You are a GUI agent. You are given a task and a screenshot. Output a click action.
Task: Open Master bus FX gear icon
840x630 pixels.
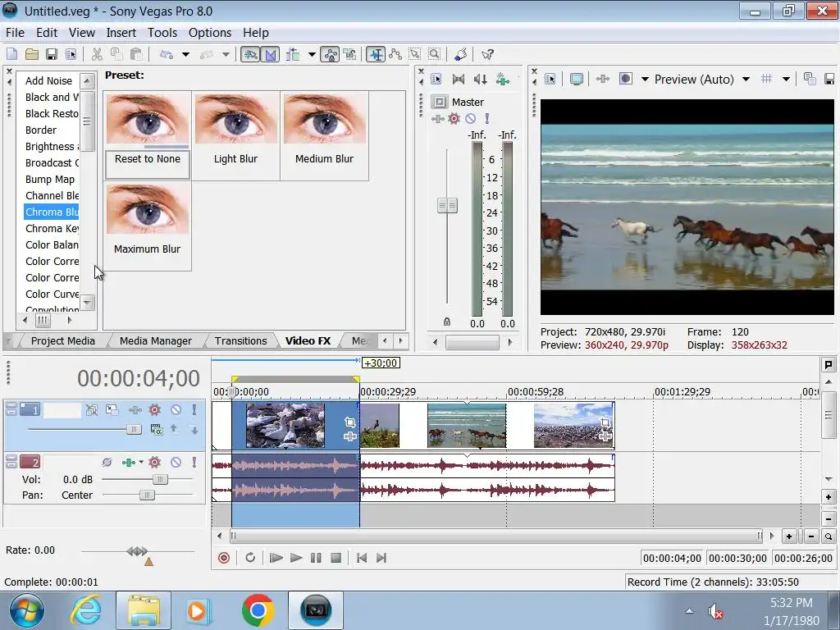(x=454, y=118)
